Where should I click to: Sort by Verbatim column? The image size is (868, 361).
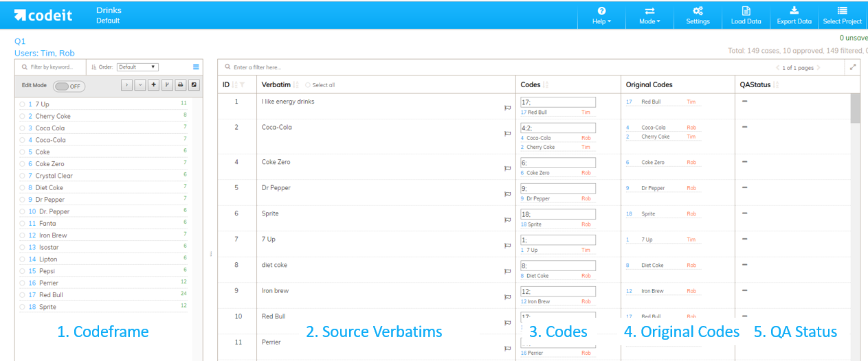tap(296, 85)
